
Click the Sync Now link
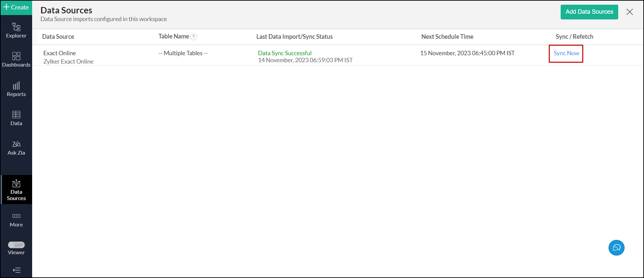tap(566, 53)
